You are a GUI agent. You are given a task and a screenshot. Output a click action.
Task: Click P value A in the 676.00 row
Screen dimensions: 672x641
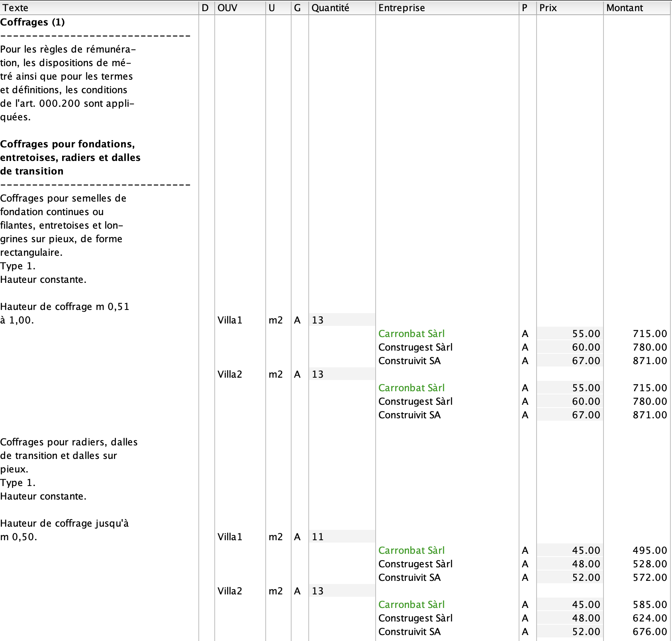pos(525,632)
